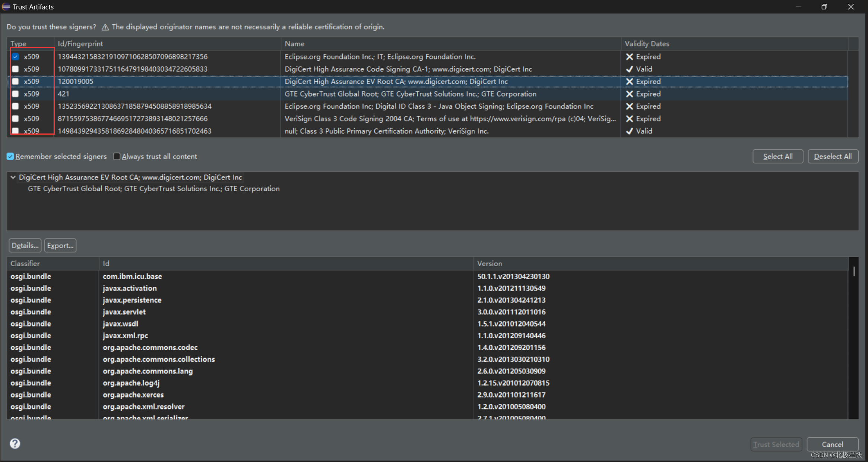The width and height of the screenshot is (868, 462).
Task: Enable Always trust all content
Action: (117, 157)
